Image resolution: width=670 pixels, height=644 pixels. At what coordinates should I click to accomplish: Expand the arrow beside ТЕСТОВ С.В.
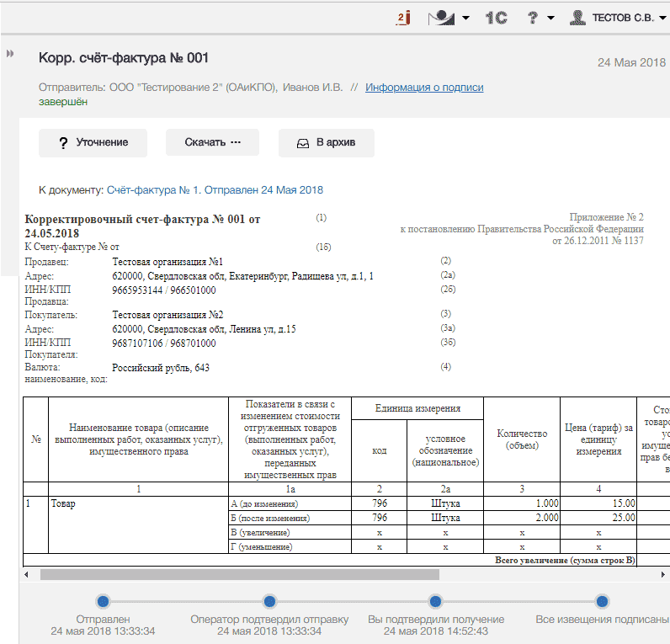click(662, 18)
